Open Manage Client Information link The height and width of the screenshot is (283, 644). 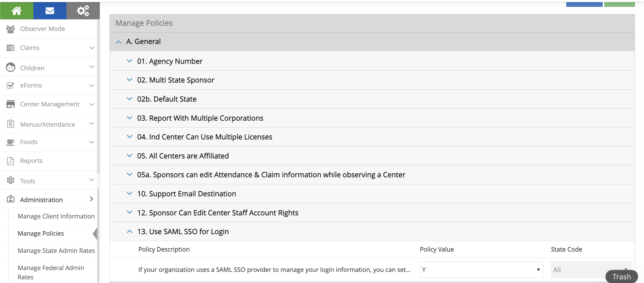pyautogui.click(x=56, y=216)
